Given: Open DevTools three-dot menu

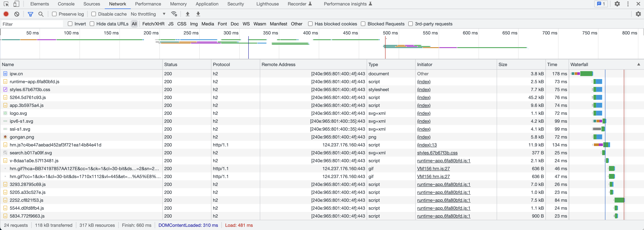Looking at the screenshot, I should click(x=628, y=4).
